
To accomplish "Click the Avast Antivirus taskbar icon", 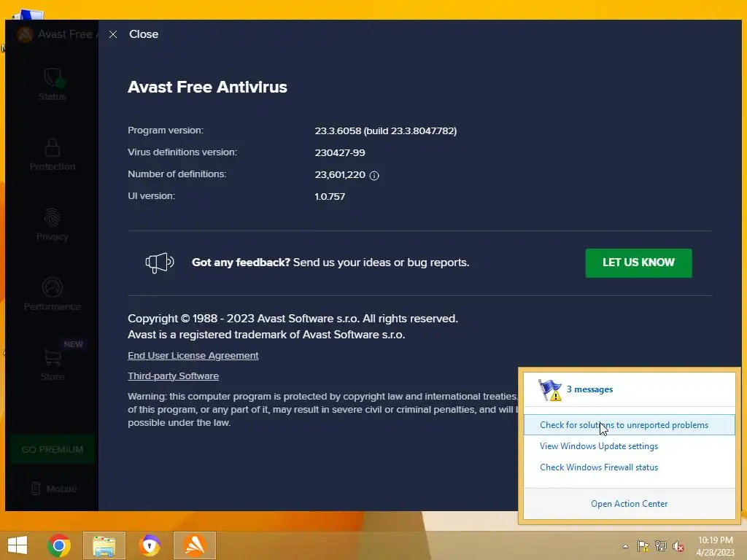I will point(195,545).
